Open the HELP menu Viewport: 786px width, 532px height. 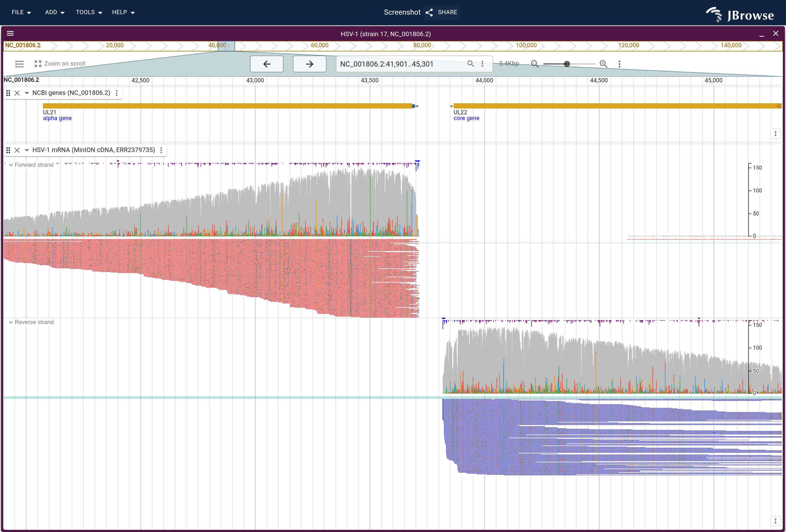click(123, 12)
